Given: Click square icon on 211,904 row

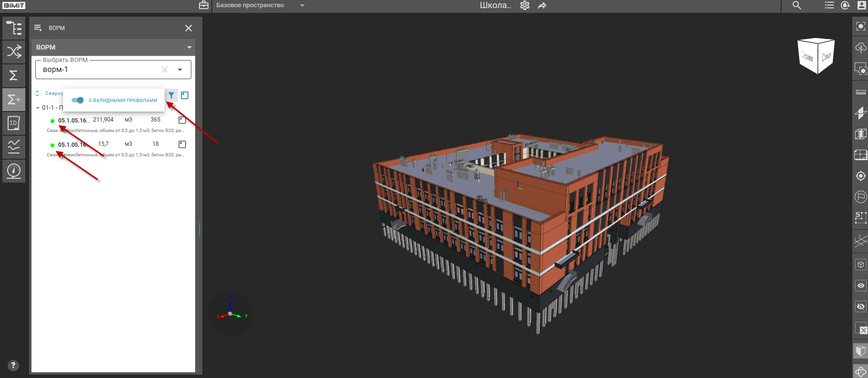Looking at the screenshot, I should click(x=182, y=120).
